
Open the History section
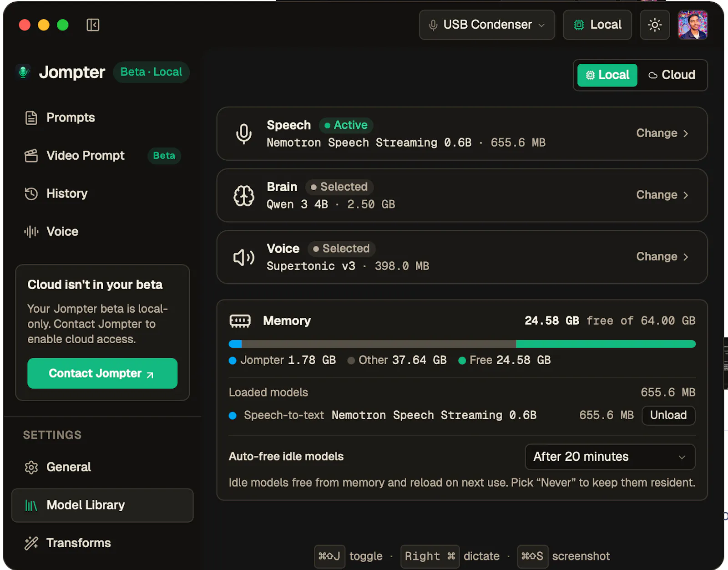[102, 193]
